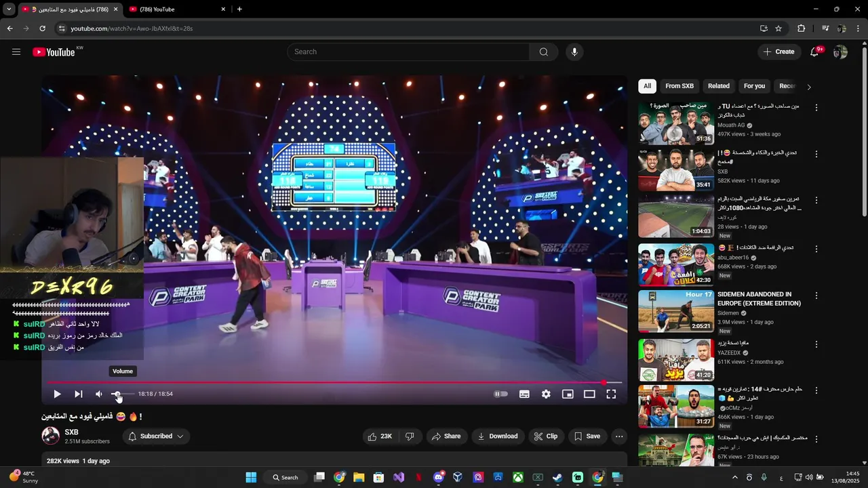Reload the page
The image size is (868, 488).
tap(42, 28)
